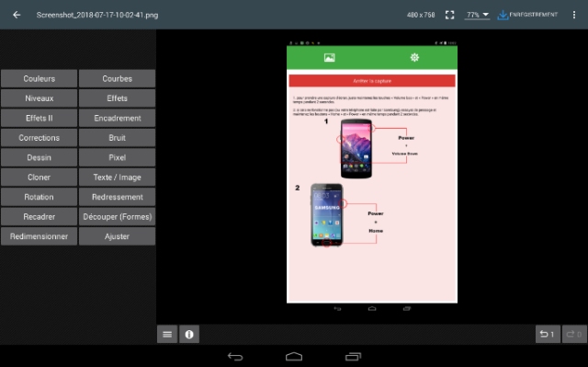Go back with the top-left arrow
This screenshot has width=588, height=367.
click(x=17, y=15)
